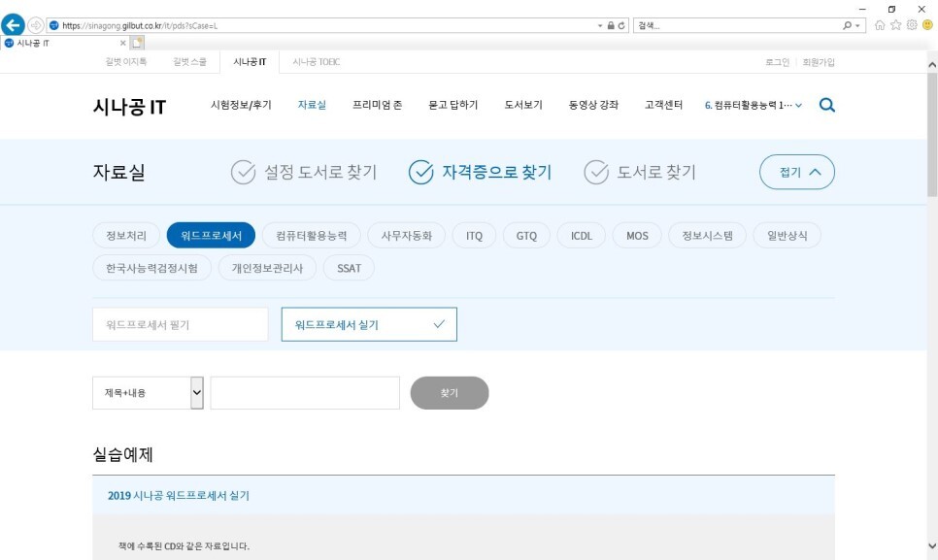This screenshot has height=560, width=938.
Task: Open 도서보기 menu
Action: [522, 105]
